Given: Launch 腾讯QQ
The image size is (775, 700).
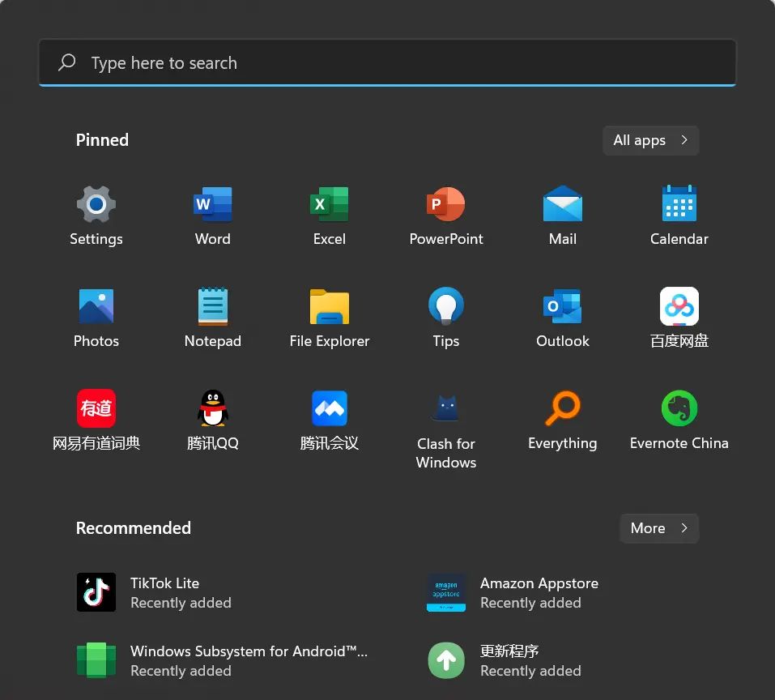Looking at the screenshot, I should pyautogui.click(x=212, y=417).
